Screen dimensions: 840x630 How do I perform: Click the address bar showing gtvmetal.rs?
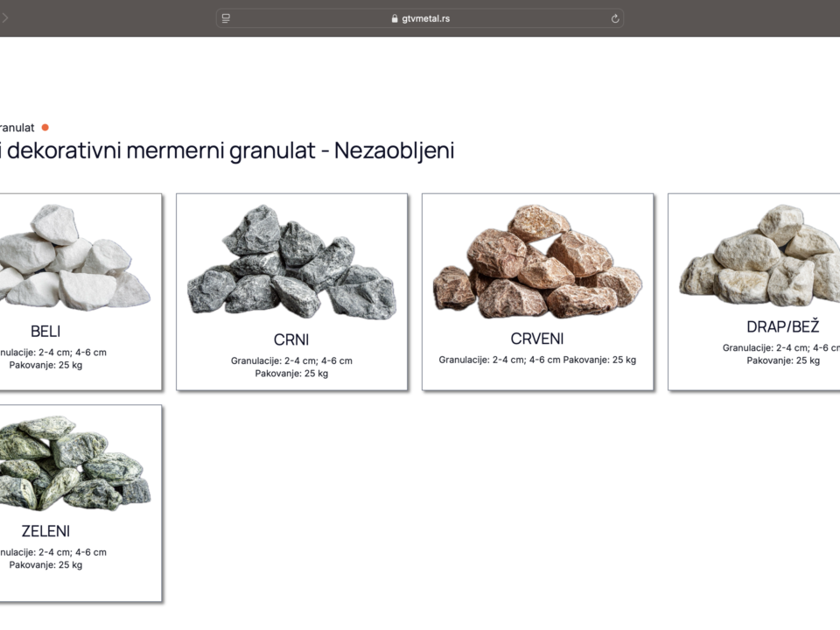click(426, 17)
